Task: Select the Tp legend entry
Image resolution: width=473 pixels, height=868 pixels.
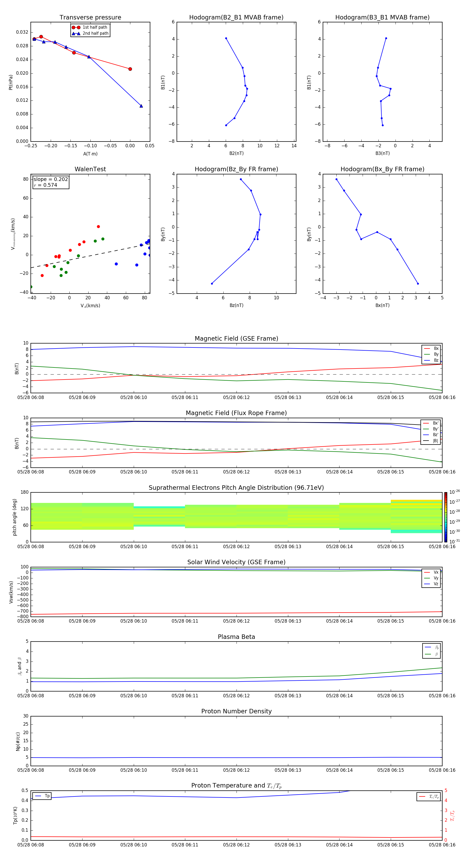Action: point(42,796)
